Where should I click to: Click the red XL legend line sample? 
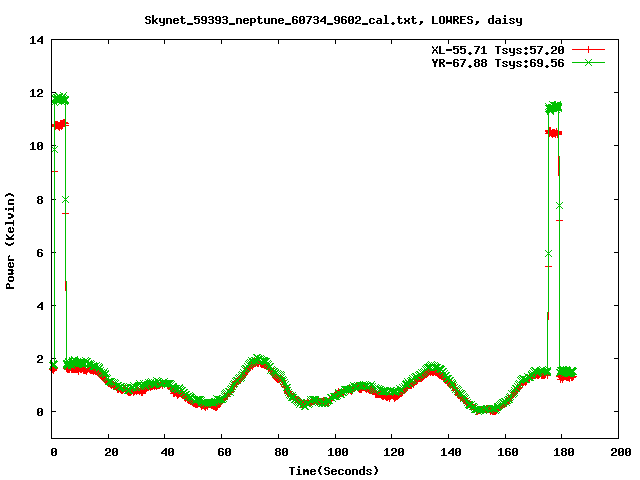pyautogui.click(x=588, y=50)
